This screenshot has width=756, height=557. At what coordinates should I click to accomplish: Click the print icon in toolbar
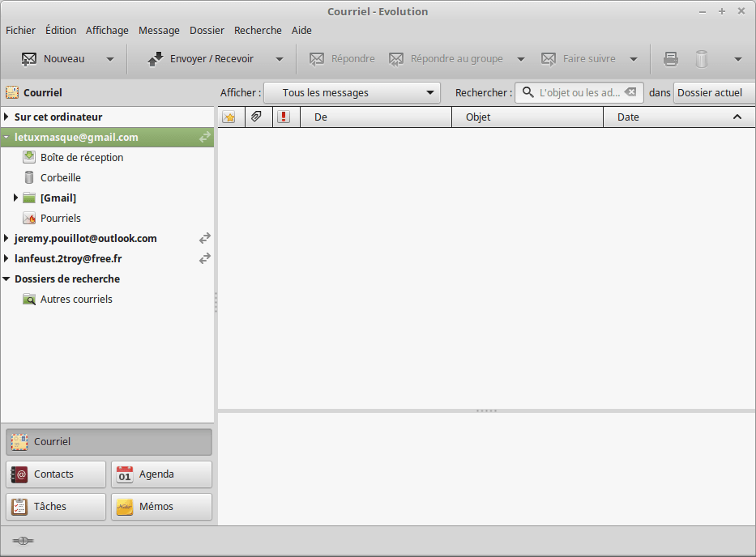tap(671, 58)
